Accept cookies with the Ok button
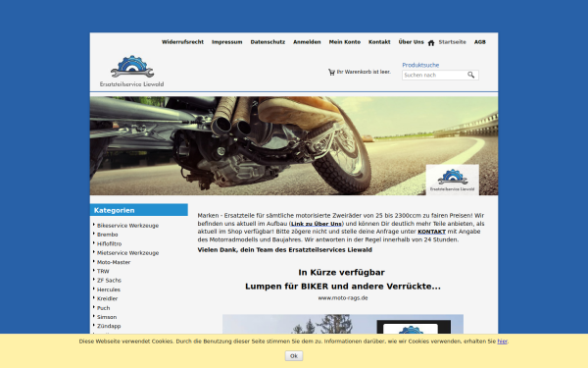 coord(294,355)
